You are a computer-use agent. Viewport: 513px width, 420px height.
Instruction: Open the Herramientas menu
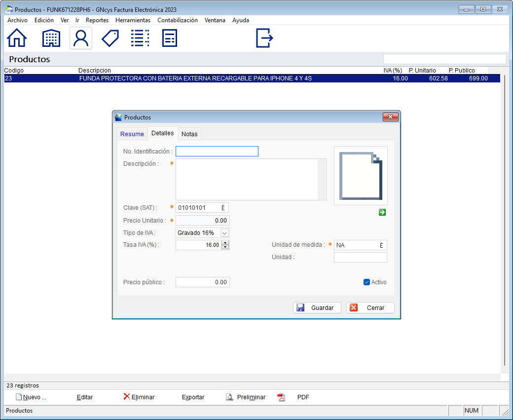[x=133, y=20]
